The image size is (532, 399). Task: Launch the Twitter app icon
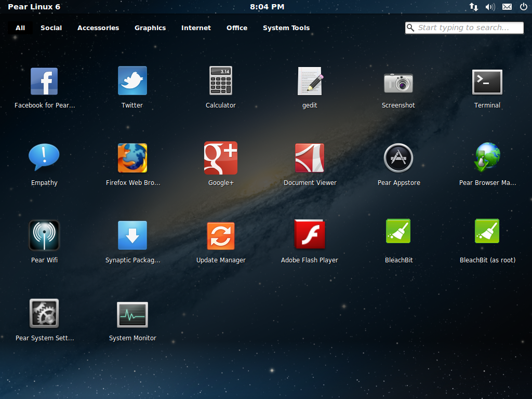click(x=132, y=81)
